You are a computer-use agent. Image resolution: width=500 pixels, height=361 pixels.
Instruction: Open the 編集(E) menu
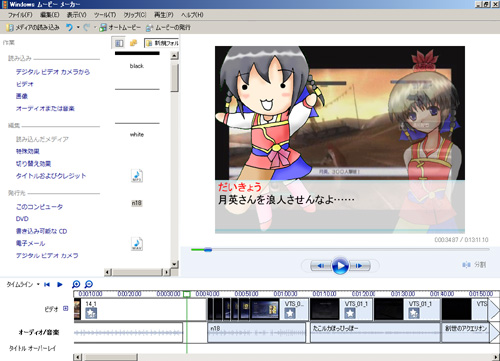(50, 15)
